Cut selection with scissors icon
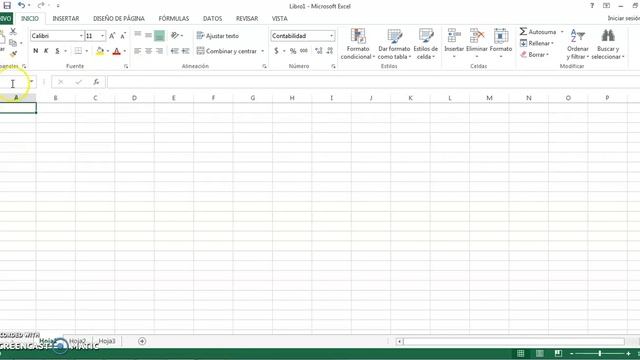The width and height of the screenshot is (640, 360). point(13,31)
